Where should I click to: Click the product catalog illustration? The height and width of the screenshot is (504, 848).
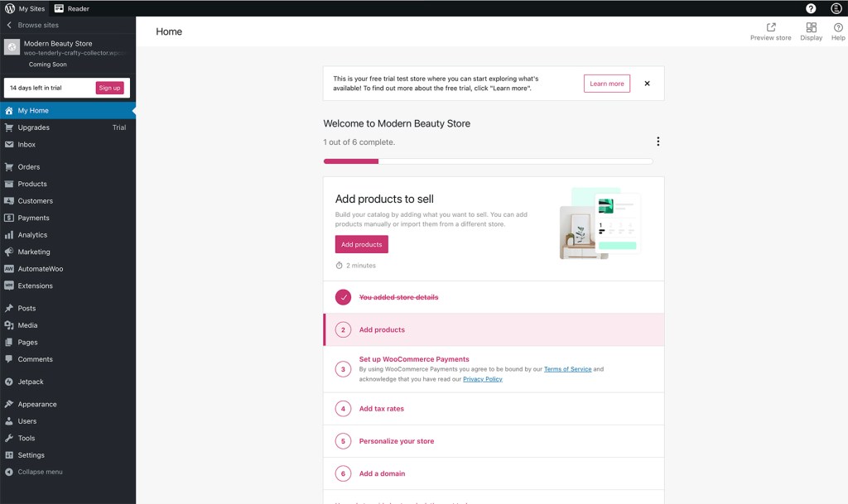600,223
